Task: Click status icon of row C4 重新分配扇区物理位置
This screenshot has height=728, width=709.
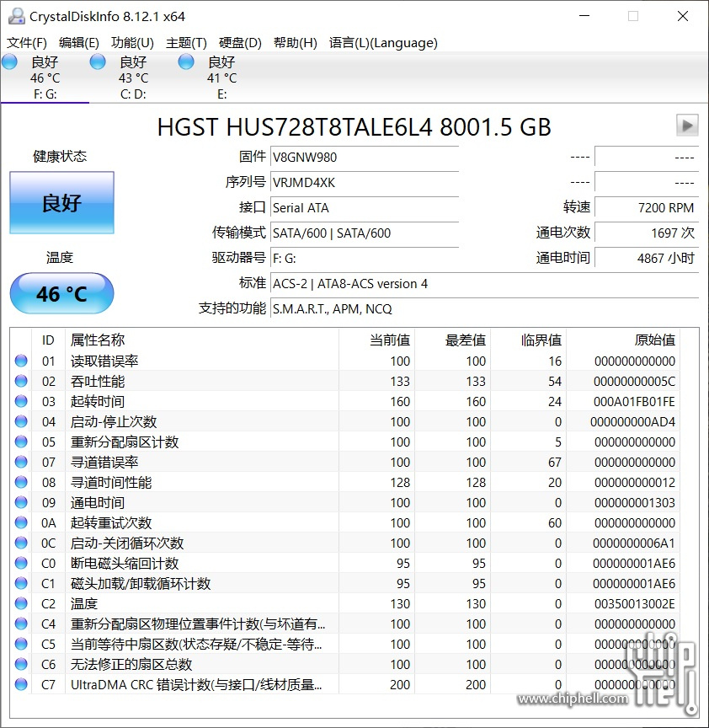Action: click(21, 624)
